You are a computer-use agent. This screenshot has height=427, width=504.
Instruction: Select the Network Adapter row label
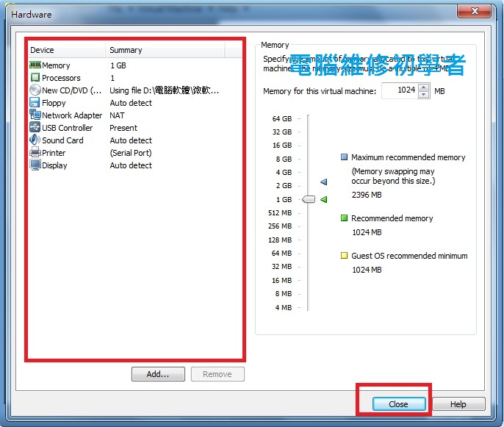[72, 115]
